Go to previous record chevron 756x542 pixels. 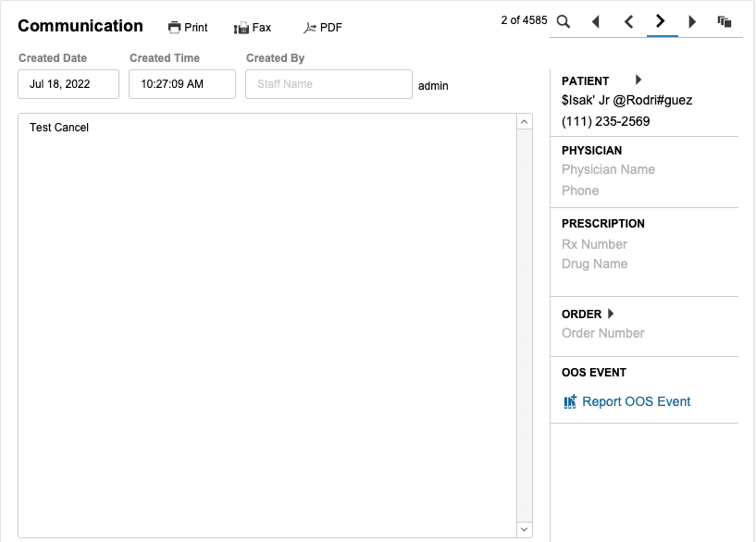click(628, 21)
